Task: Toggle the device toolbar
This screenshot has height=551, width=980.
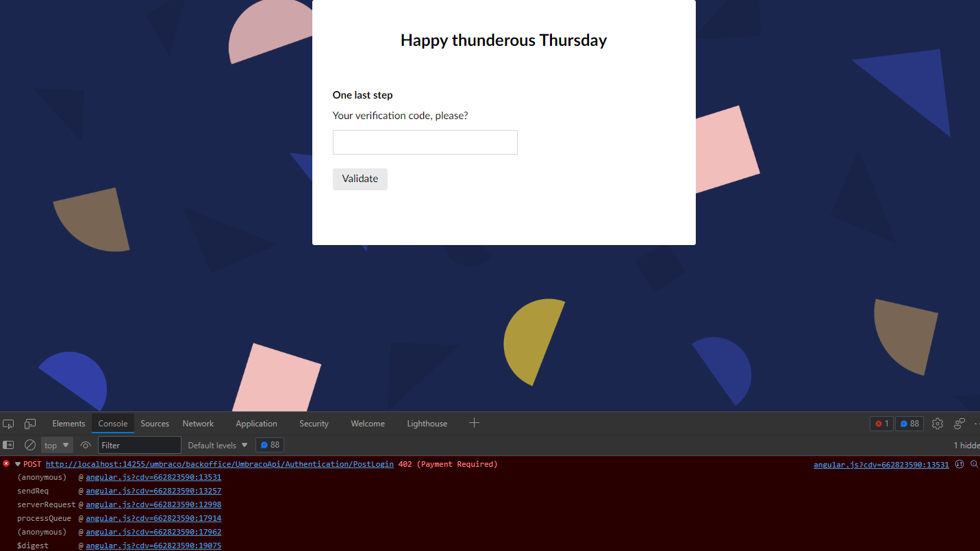Action: click(29, 423)
